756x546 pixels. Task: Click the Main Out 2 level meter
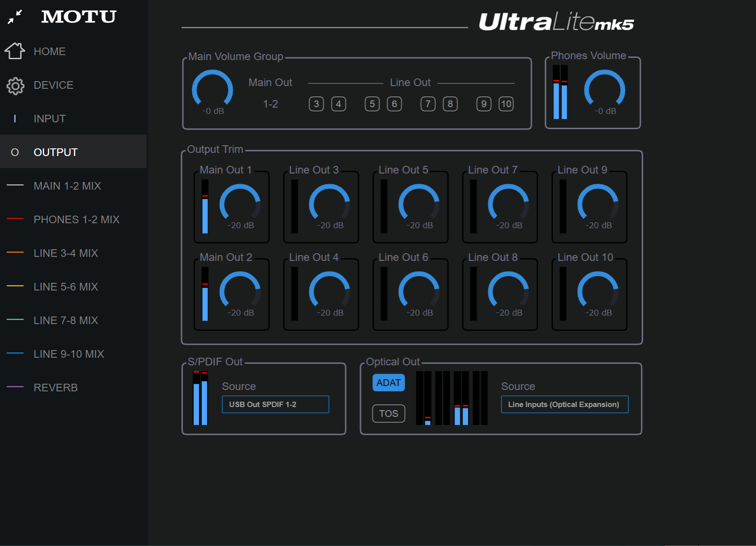[205, 294]
